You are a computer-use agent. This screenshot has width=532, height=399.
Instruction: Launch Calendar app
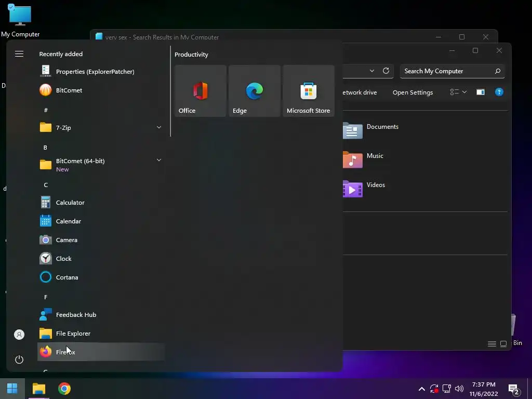point(101,221)
